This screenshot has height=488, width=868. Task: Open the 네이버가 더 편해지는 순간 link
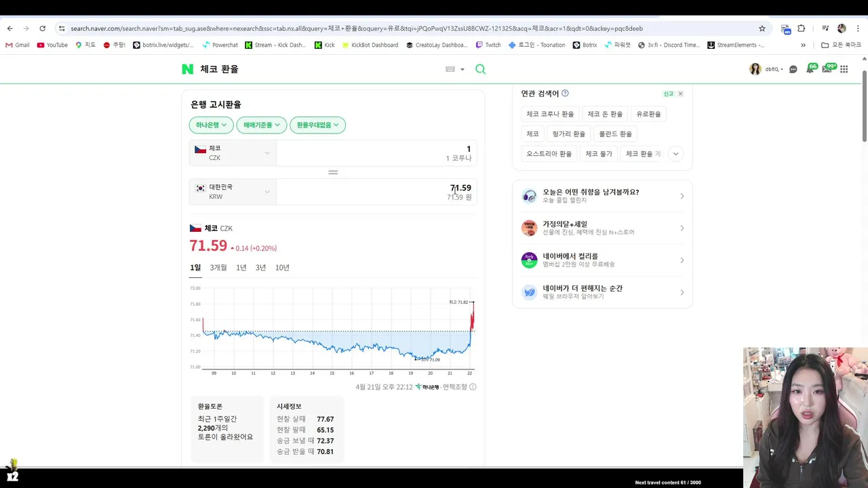[602, 292]
